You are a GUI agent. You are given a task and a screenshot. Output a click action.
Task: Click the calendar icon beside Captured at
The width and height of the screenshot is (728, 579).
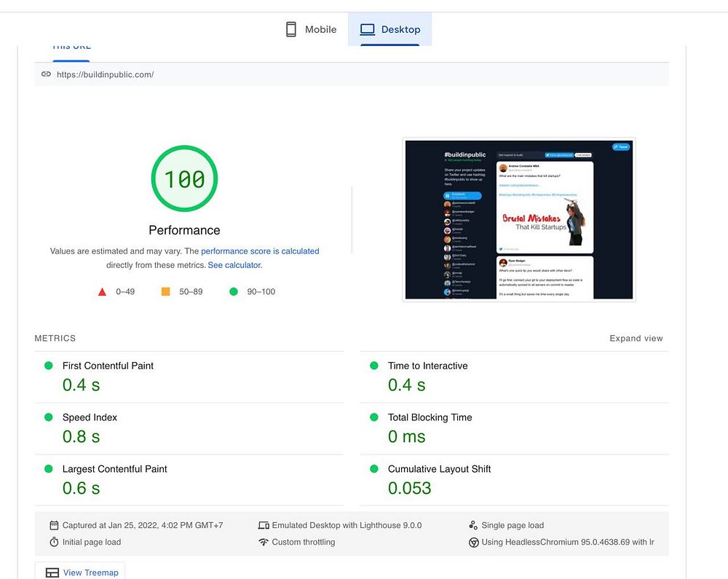click(54, 525)
